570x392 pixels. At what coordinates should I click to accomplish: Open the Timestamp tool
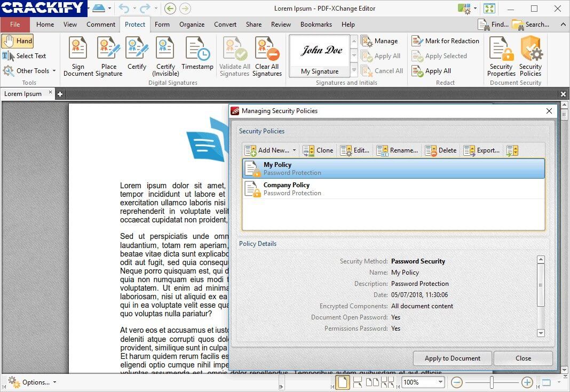[197, 53]
